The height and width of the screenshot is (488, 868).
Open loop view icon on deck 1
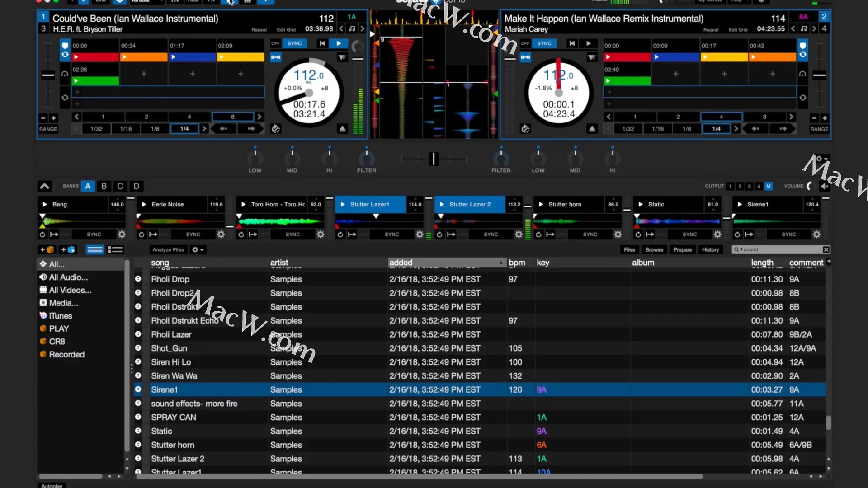[x=65, y=55]
